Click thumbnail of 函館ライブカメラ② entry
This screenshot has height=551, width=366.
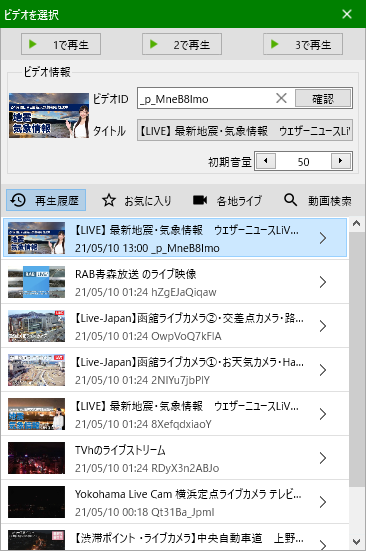37,326
